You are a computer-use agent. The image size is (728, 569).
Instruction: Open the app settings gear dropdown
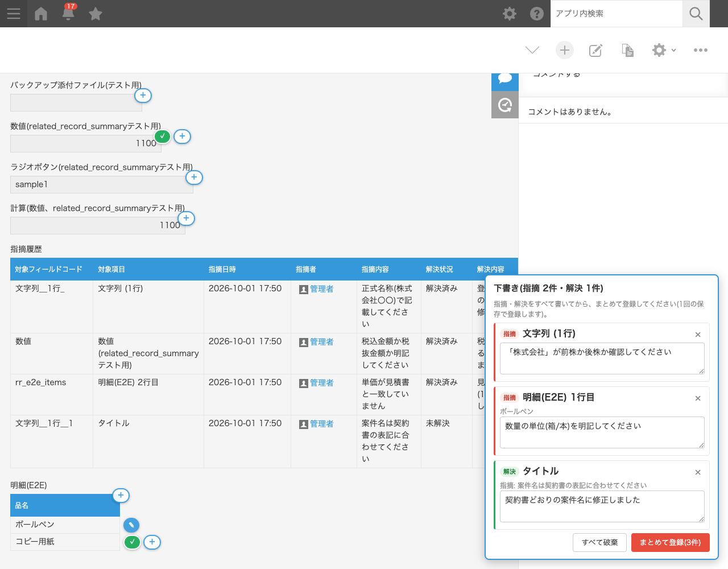point(664,50)
